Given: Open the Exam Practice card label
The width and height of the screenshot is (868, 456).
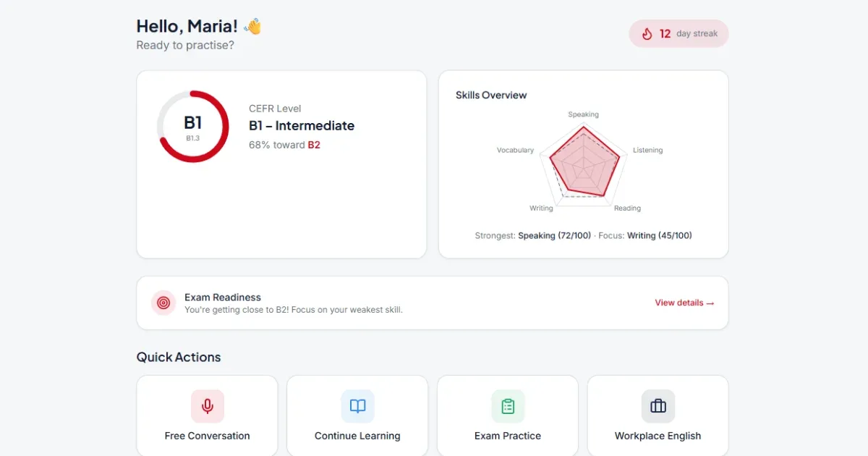Looking at the screenshot, I should pyautogui.click(x=508, y=436).
